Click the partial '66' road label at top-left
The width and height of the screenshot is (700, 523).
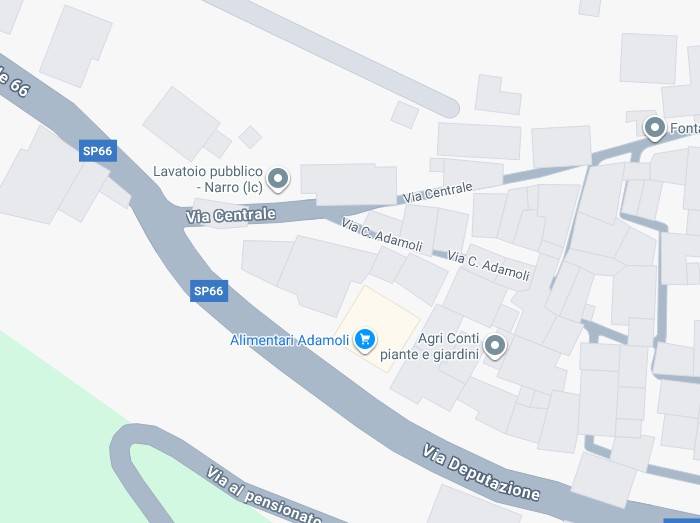14,82
